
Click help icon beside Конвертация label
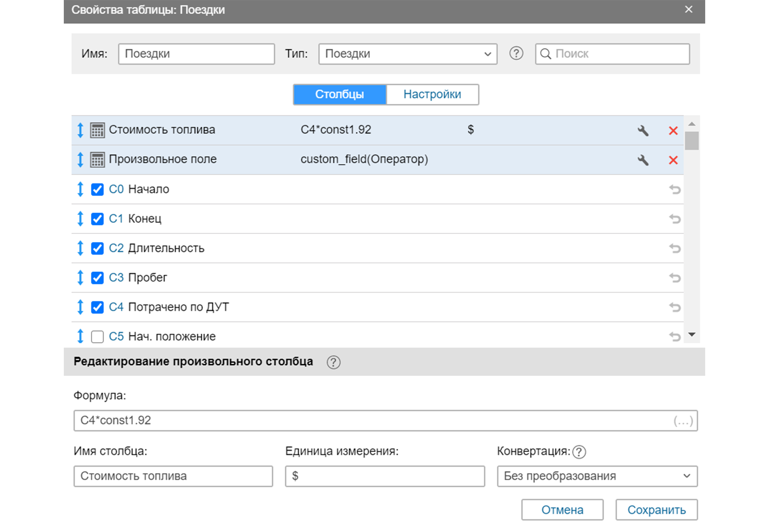(579, 452)
